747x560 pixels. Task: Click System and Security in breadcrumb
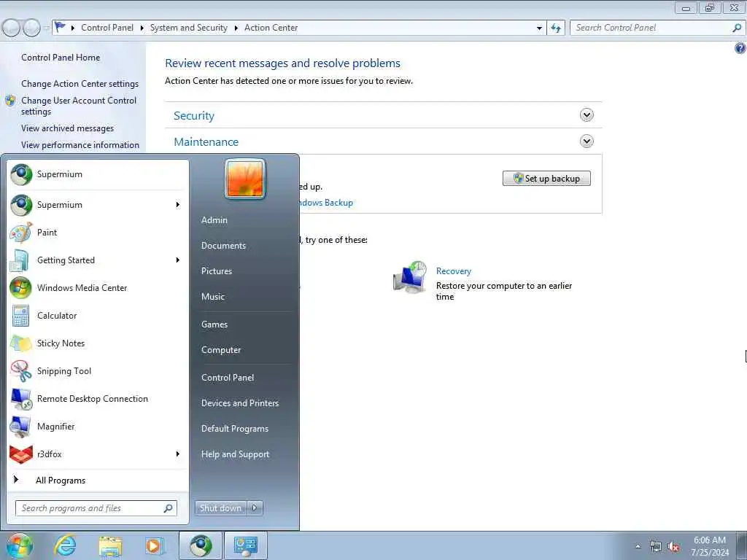point(189,28)
